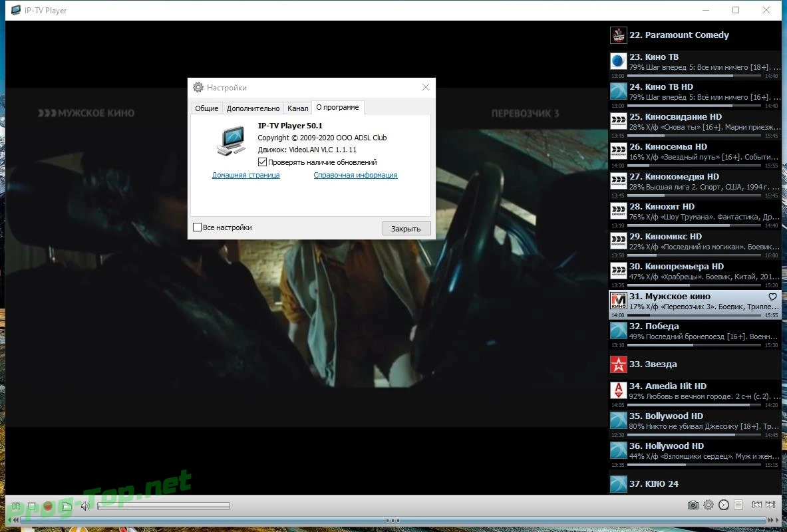Enable the Все настройки checkbox
The image size is (787, 532).
pyautogui.click(x=198, y=227)
